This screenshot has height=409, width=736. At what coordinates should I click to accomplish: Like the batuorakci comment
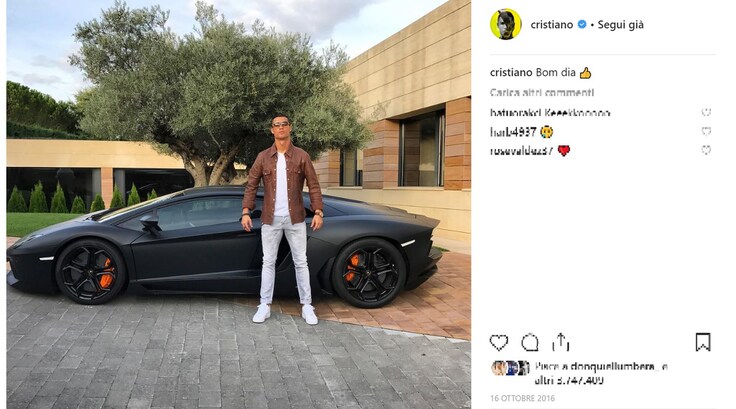point(706,112)
